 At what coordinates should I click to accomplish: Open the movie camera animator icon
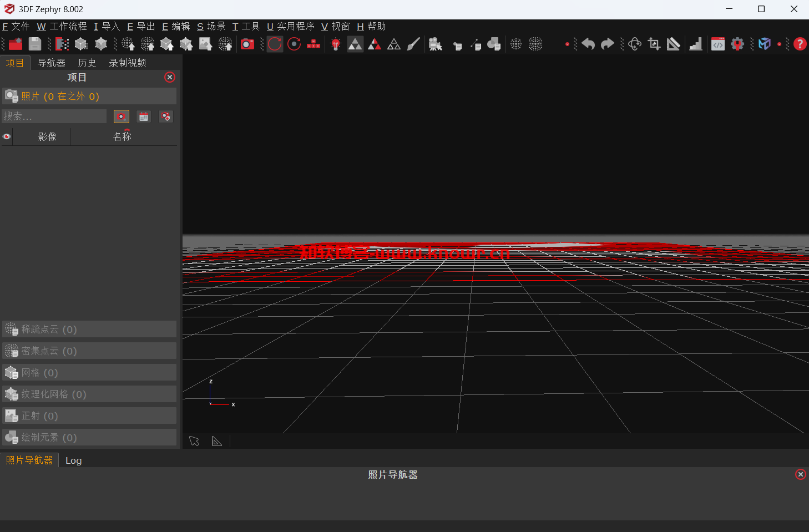(x=436, y=44)
